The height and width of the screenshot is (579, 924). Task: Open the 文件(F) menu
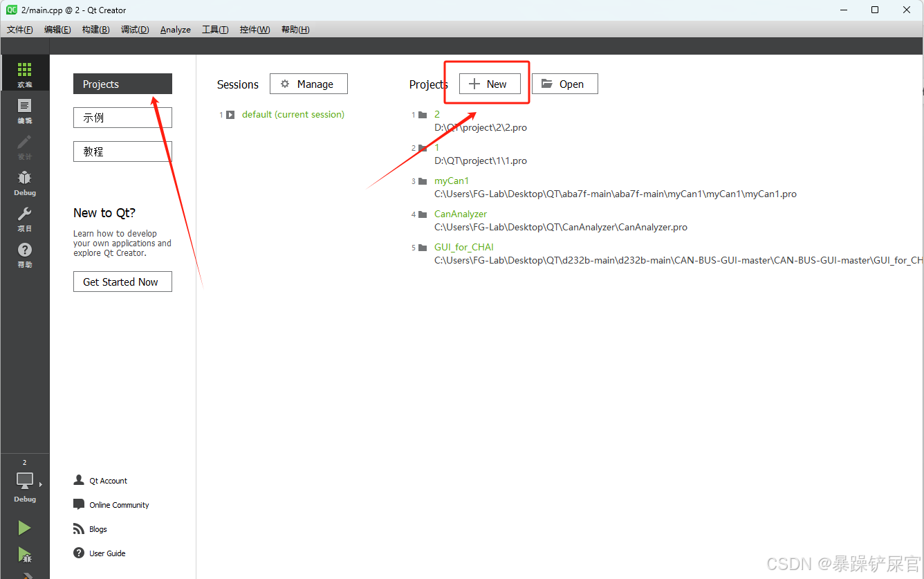point(20,30)
